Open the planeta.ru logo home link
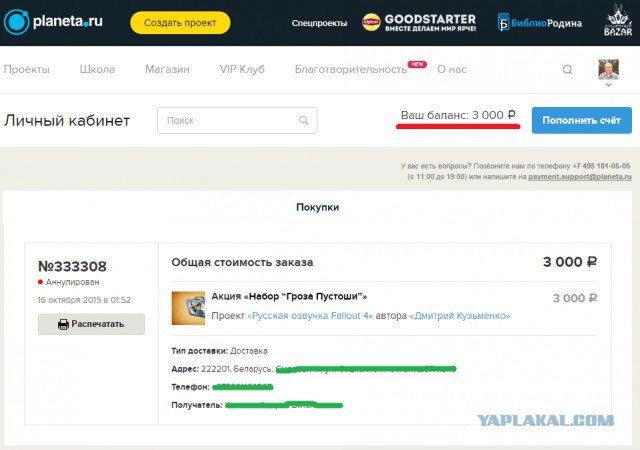The width and height of the screenshot is (640, 450). 53,22
